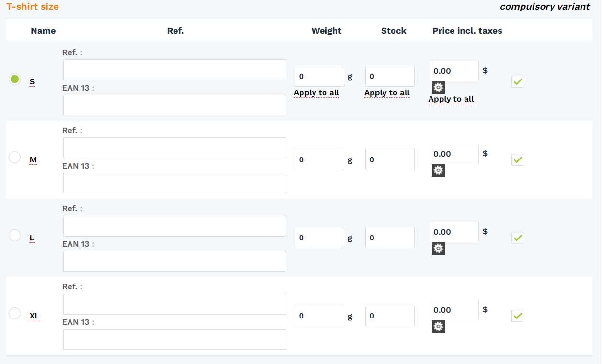Toggle the enabled checkbox for size XL
This screenshot has width=604, height=364.
[517, 316]
